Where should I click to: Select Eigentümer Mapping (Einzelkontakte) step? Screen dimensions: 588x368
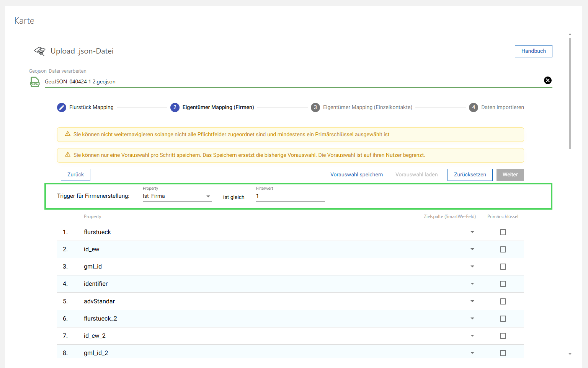(x=367, y=107)
